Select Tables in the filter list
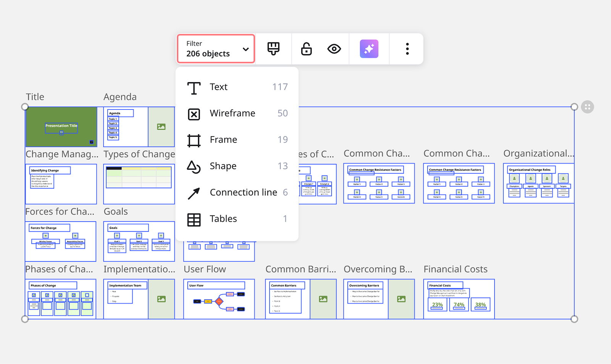 (x=237, y=219)
